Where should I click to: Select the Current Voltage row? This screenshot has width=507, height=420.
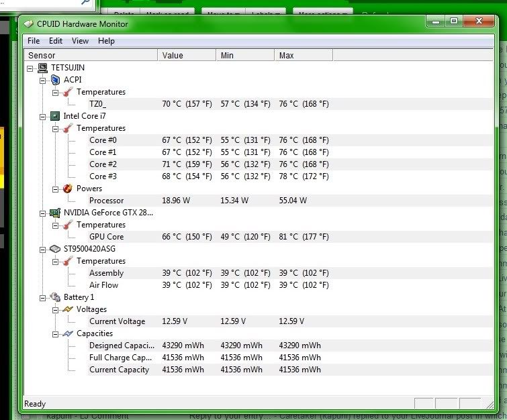[290, 321]
